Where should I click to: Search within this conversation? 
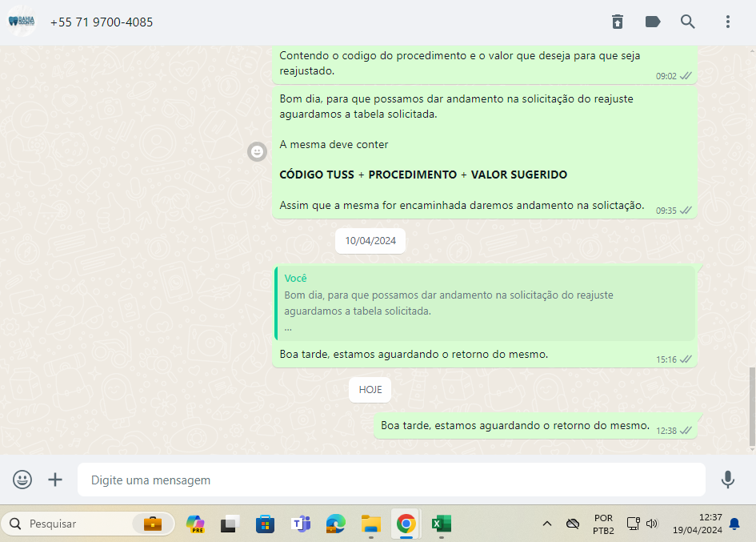[688, 22]
